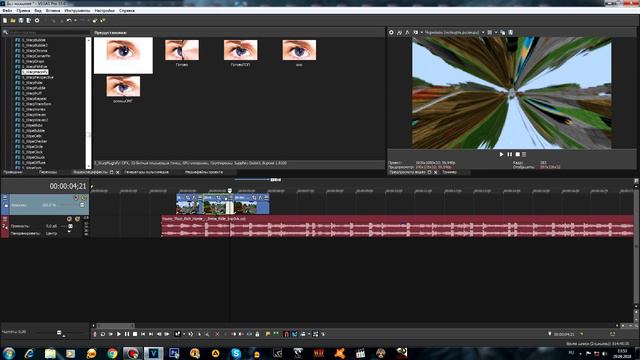
Task: Toggle Lock Envelopes to Events icon
Action: click(315, 334)
